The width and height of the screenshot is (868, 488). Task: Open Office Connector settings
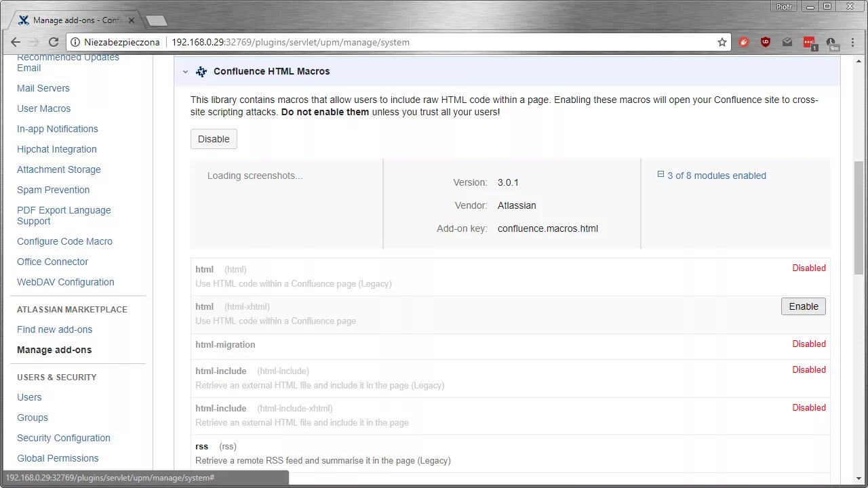pos(53,262)
